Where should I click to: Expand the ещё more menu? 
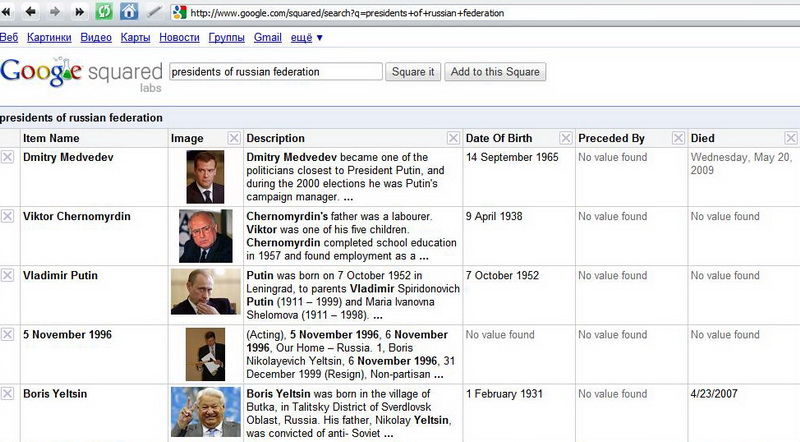(305, 38)
